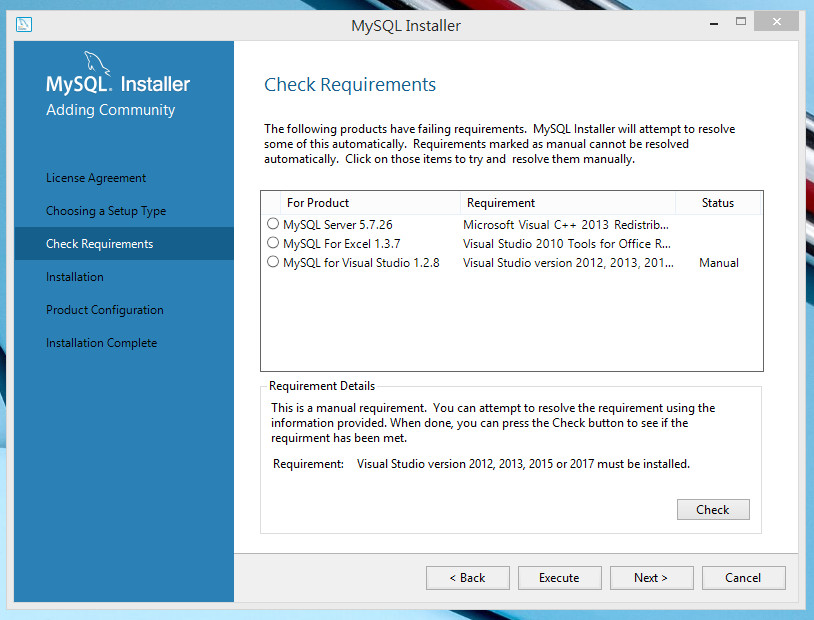The height and width of the screenshot is (620, 814).
Task: Click the MySQL dolphin logo in sidebar
Action: (x=97, y=63)
